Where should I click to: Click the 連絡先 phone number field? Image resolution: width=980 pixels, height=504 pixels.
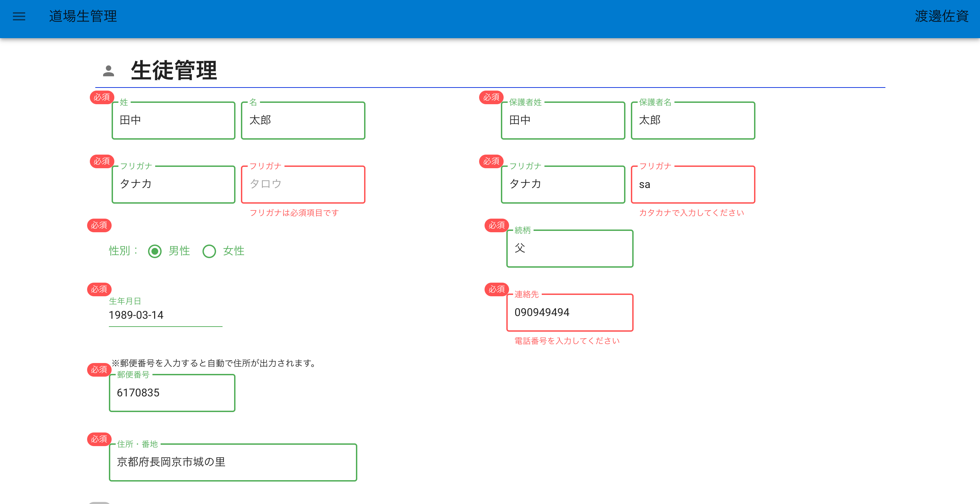[570, 313]
